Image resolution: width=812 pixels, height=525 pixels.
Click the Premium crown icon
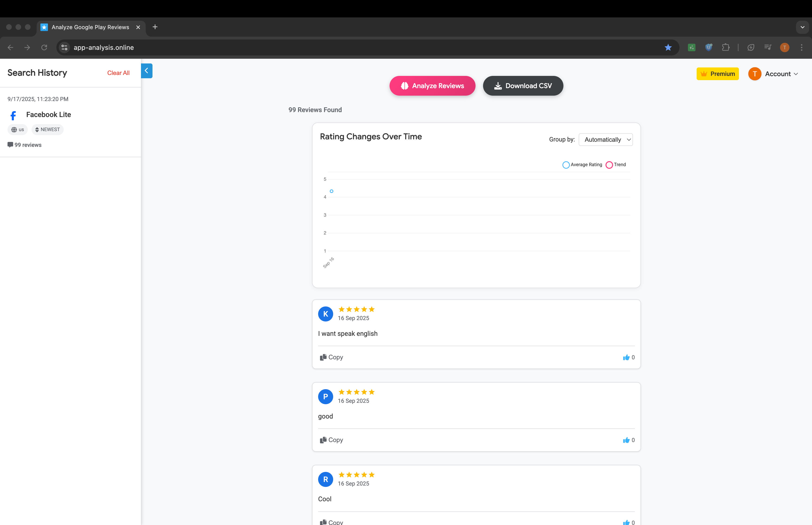(704, 74)
